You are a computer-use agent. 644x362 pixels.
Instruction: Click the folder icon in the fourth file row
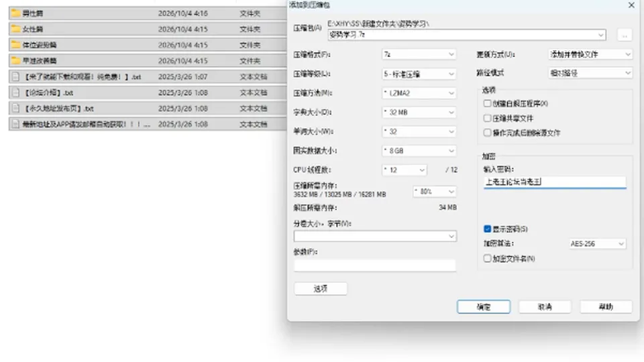(x=15, y=61)
